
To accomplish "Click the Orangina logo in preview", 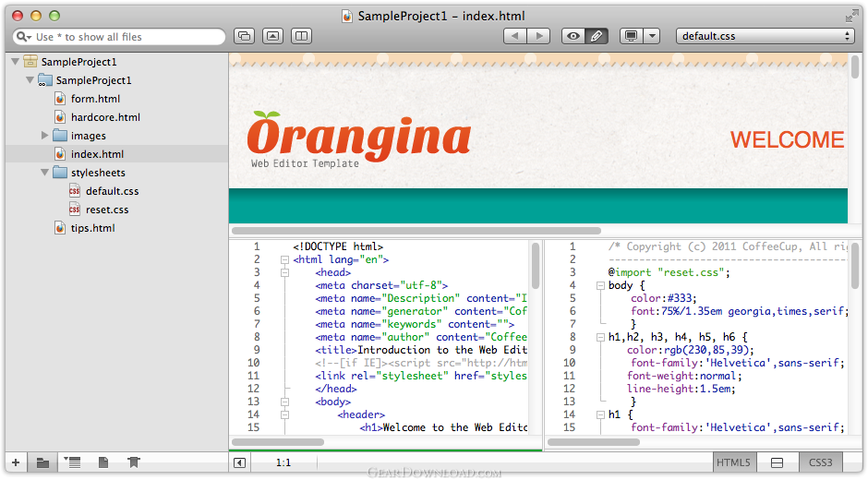I will [x=358, y=138].
